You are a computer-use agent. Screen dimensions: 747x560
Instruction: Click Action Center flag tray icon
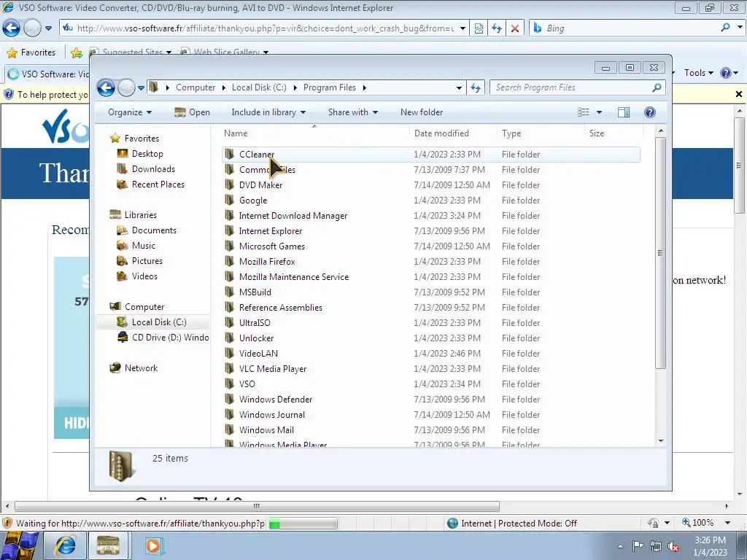[x=638, y=546]
